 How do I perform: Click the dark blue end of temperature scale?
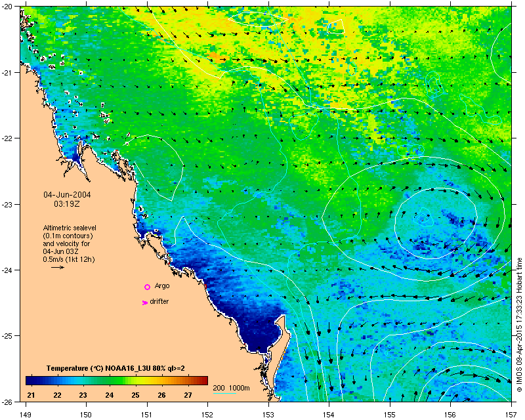(x=30, y=381)
